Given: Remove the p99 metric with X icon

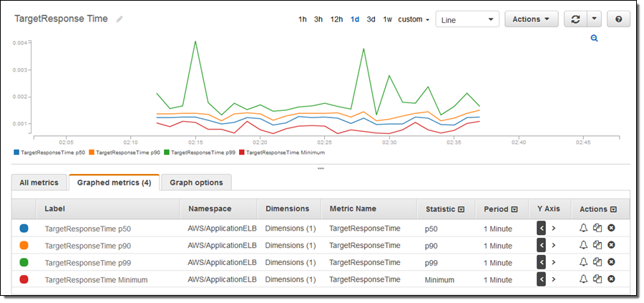Looking at the screenshot, I should pos(611,263).
